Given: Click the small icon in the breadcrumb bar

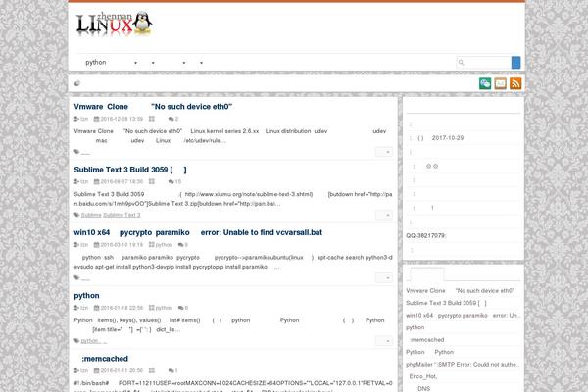Looking at the screenshot, I should click(77, 83).
